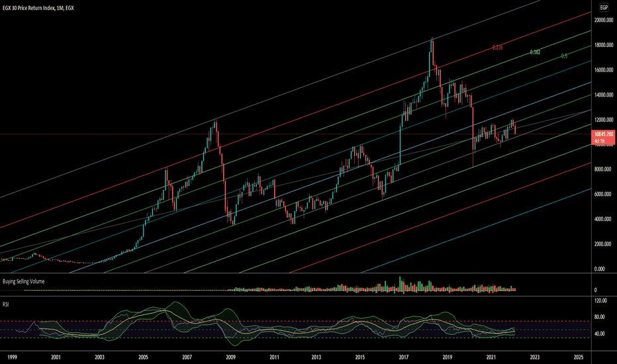Click the 8000.000 price axis label
This screenshot has width=617, height=364.
[x=603, y=169]
